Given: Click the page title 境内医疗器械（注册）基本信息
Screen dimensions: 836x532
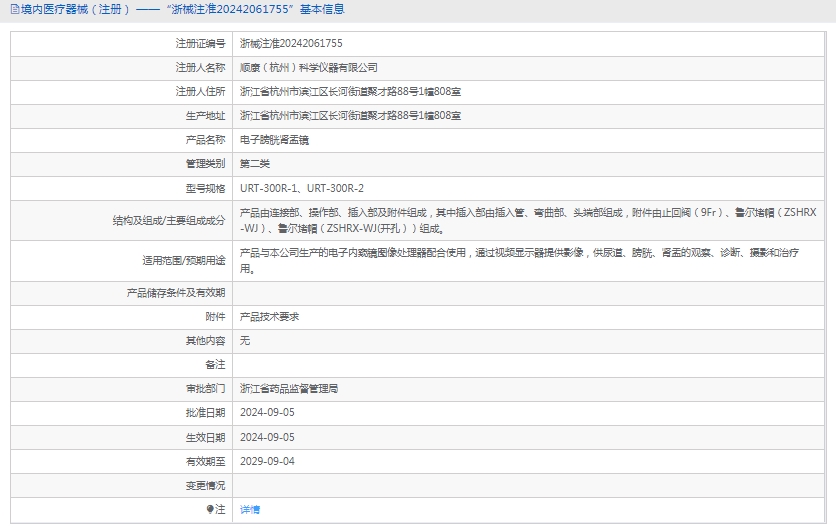Looking at the screenshot, I should click(180, 10).
